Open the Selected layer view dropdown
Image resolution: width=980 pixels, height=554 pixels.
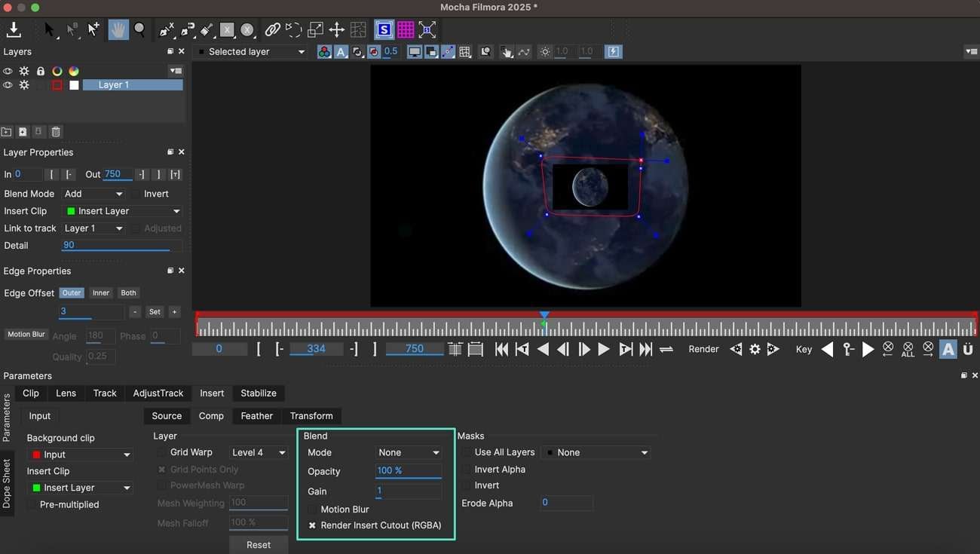pos(250,52)
